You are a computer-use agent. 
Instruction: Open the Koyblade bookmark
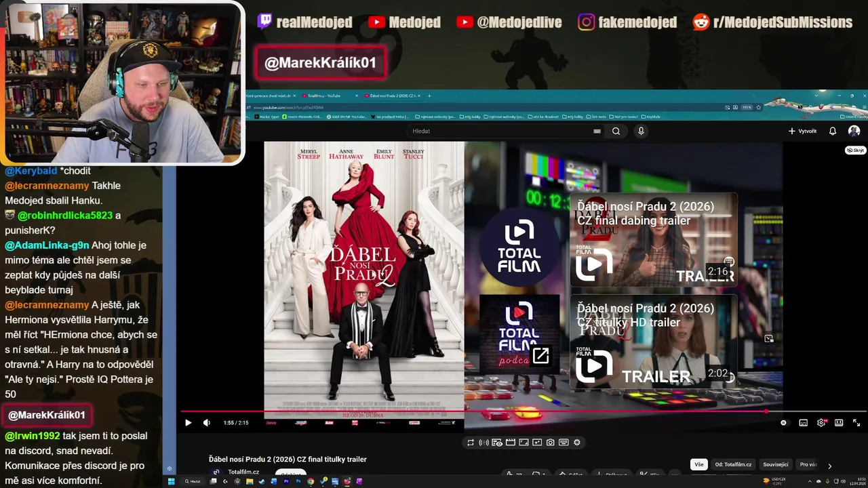point(651,117)
